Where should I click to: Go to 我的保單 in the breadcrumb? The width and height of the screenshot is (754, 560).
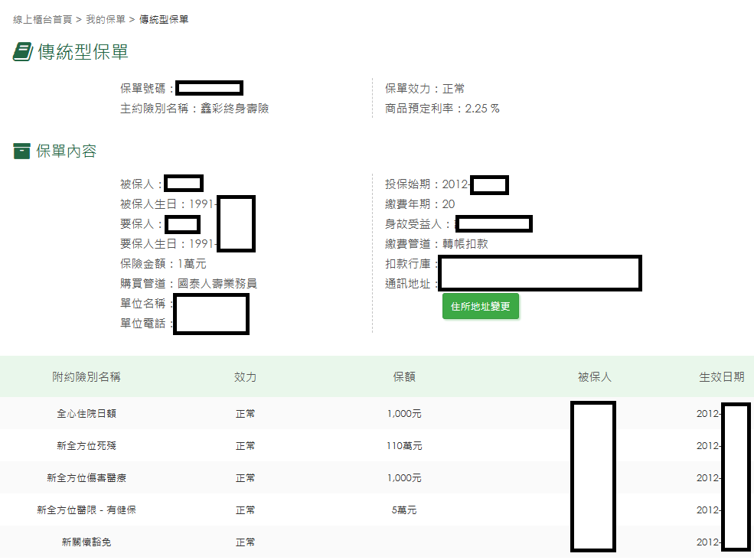[x=106, y=19]
